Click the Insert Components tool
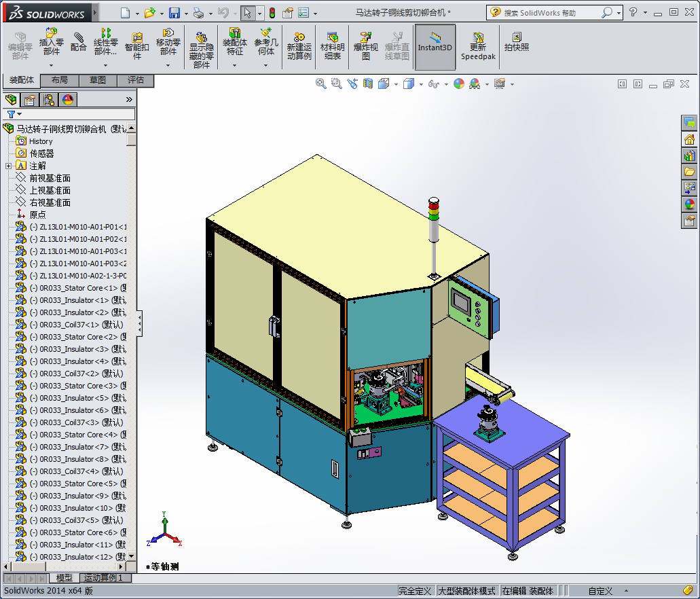Viewport: 700px width, 599px height. 52,42
